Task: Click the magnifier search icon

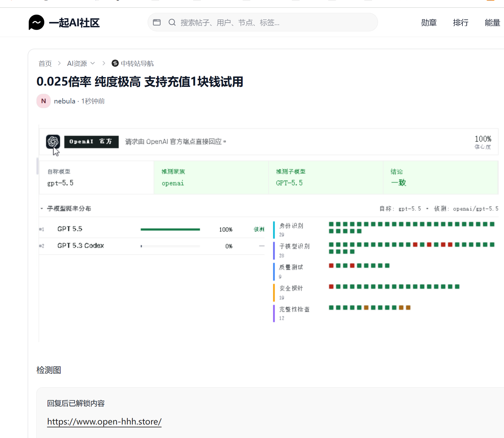Action: pyautogui.click(x=172, y=22)
